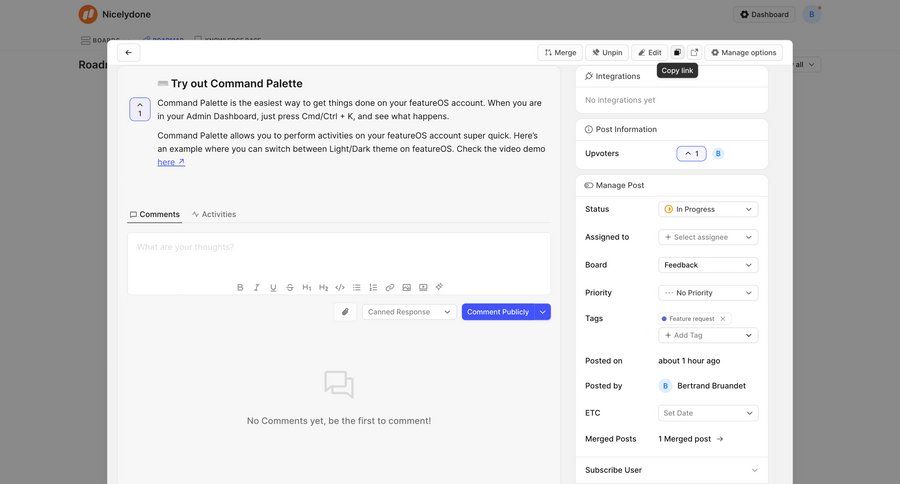Image resolution: width=900 pixels, height=484 pixels.
Task: Click Comment Publicly button
Action: click(498, 312)
